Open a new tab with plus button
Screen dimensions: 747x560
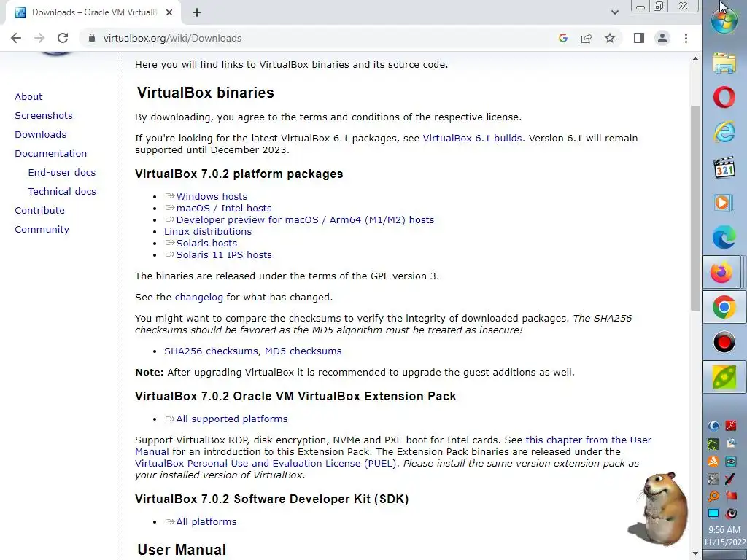[x=197, y=12]
